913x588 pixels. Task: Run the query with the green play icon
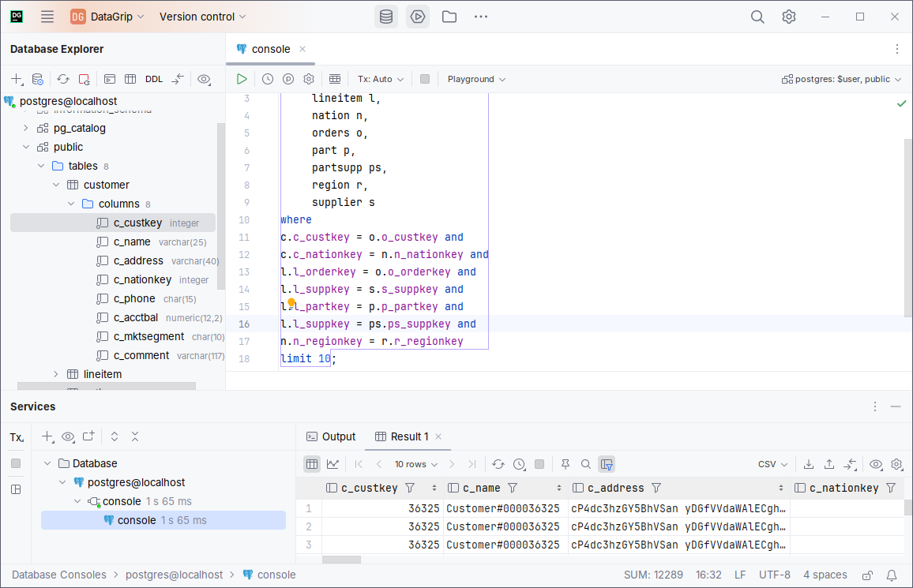[x=242, y=79]
